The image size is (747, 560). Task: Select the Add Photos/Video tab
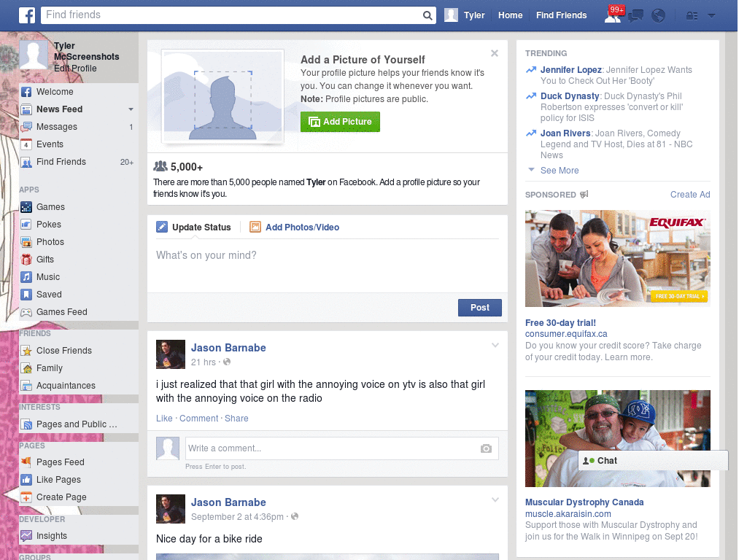click(x=295, y=227)
